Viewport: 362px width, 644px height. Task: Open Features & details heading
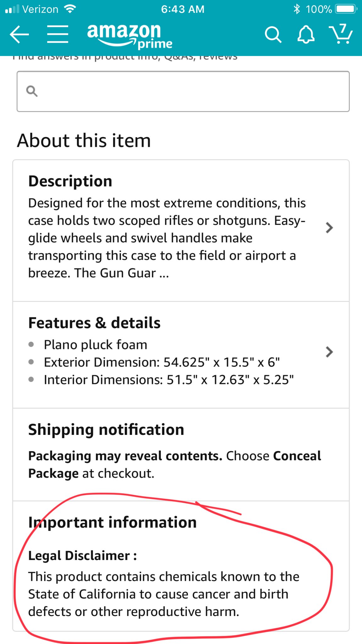(x=94, y=323)
